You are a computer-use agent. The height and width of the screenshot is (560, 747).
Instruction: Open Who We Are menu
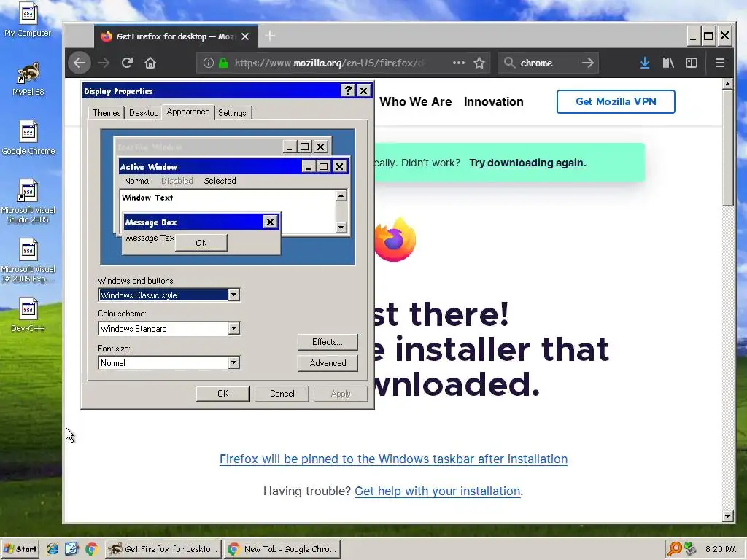[x=415, y=101]
